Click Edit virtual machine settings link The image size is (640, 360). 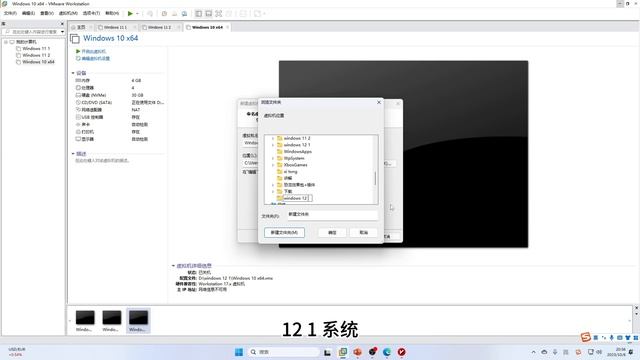(x=93, y=59)
